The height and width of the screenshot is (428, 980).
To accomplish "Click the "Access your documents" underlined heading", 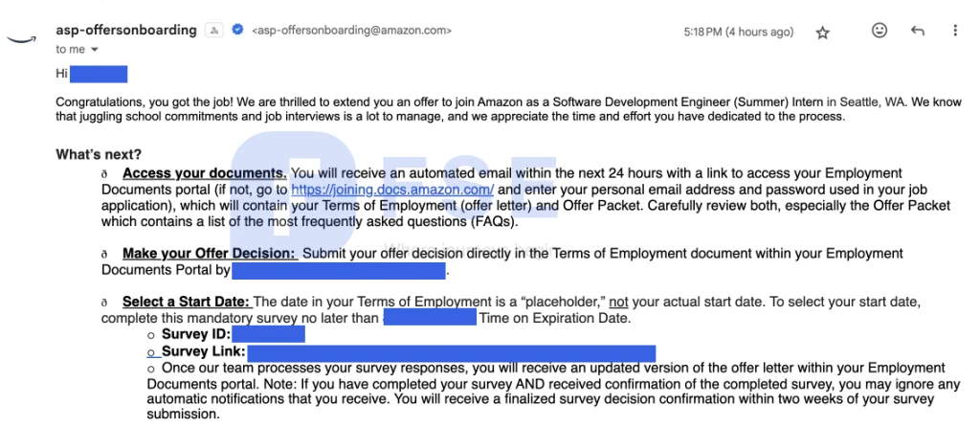I will click(x=205, y=173).
